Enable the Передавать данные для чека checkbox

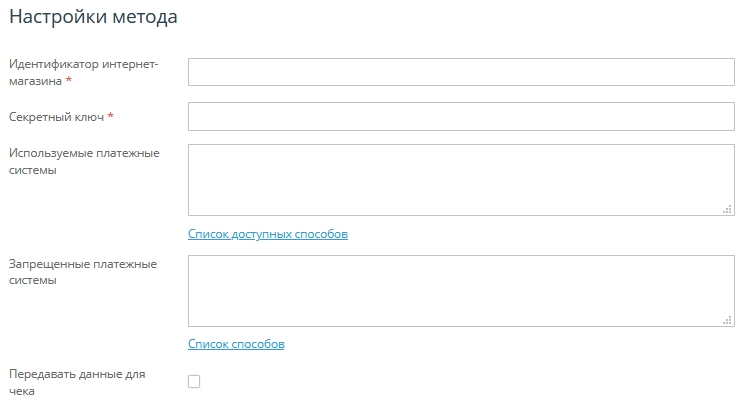coord(194,381)
